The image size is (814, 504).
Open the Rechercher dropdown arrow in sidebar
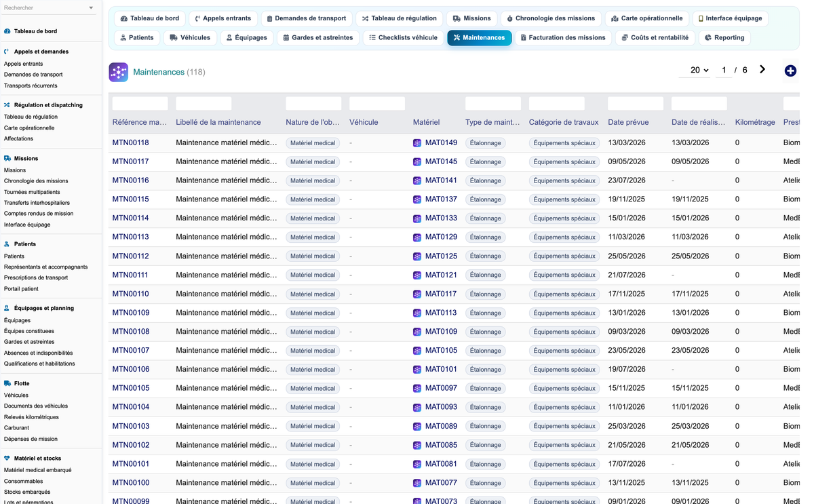(91, 8)
